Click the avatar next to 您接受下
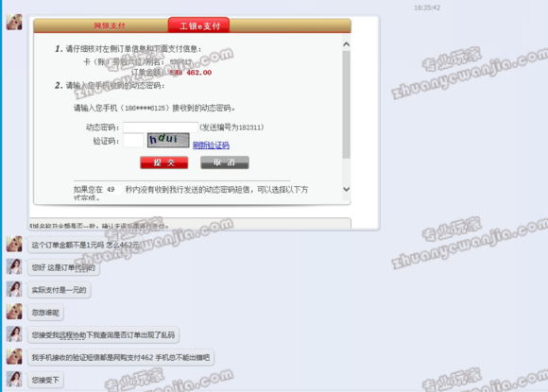The height and width of the screenshot is (392, 548). coord(14,379)
